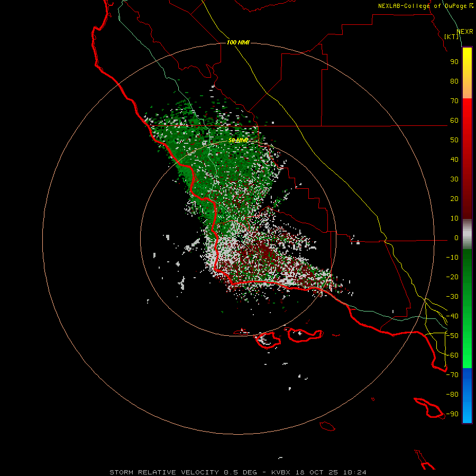Click the 0 value on the velocity scale
This screenshot has height=476, width=476.
pos(456,237)
